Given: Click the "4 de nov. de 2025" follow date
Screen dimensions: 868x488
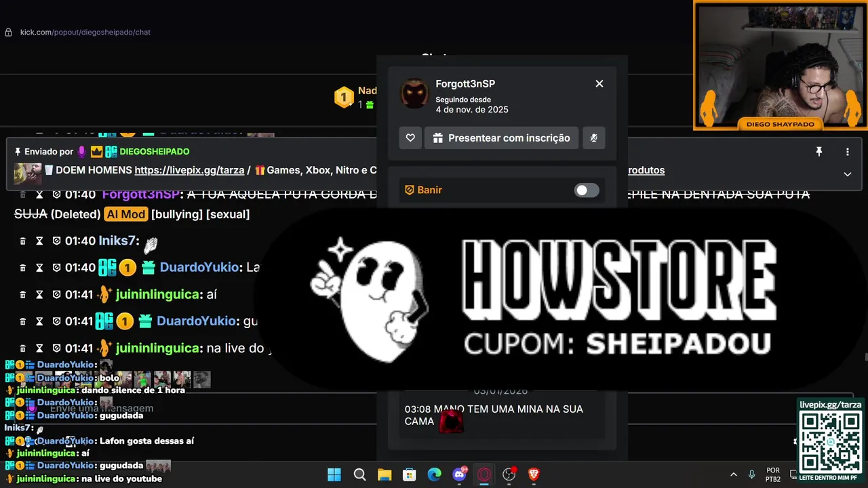Looking at the screenshot, I should tap(472, 110).
